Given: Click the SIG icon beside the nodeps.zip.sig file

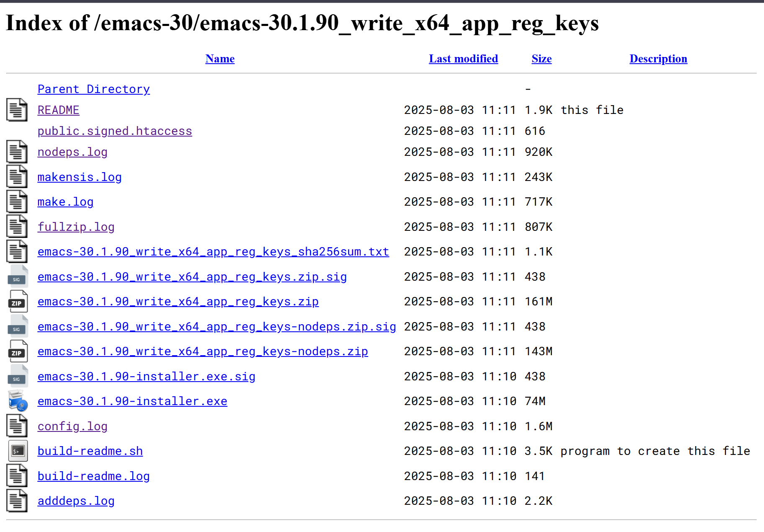Looking at the screenshot, I should (x=17, y=326).
